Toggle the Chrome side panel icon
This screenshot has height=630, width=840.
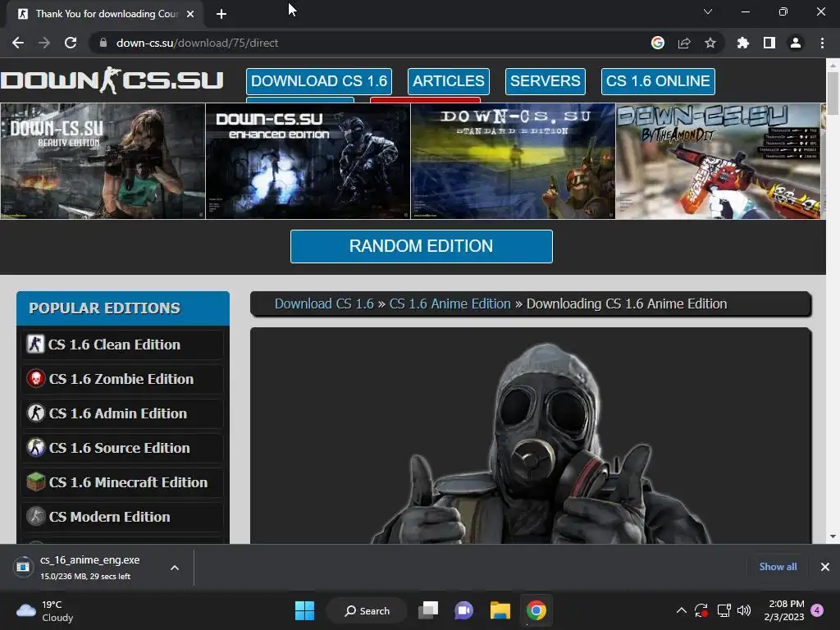click(x=769, y=43)
